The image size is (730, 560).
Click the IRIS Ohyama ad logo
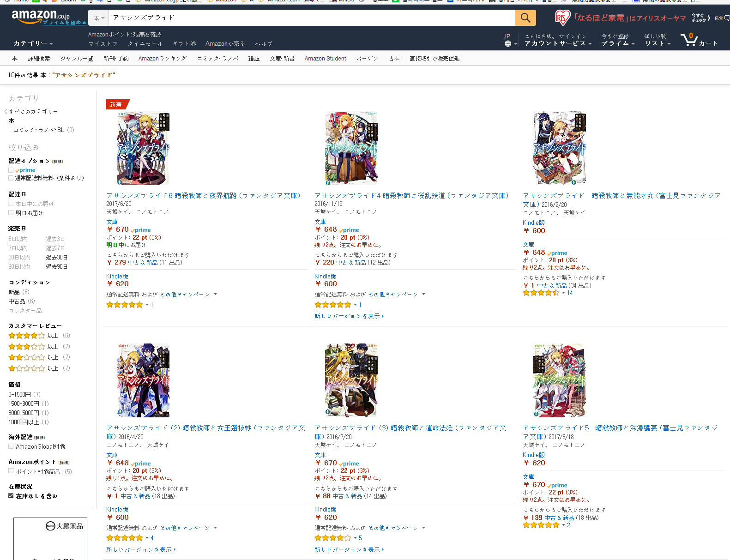[562, 18]
